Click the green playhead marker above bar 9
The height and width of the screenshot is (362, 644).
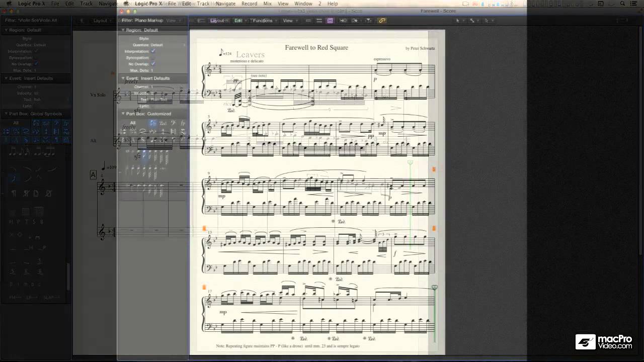(410, 162)
